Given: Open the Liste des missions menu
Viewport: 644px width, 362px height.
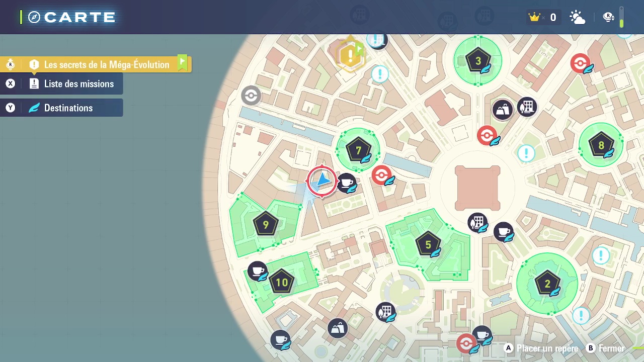Looking at the screenshot, I should tap(78, 84).
